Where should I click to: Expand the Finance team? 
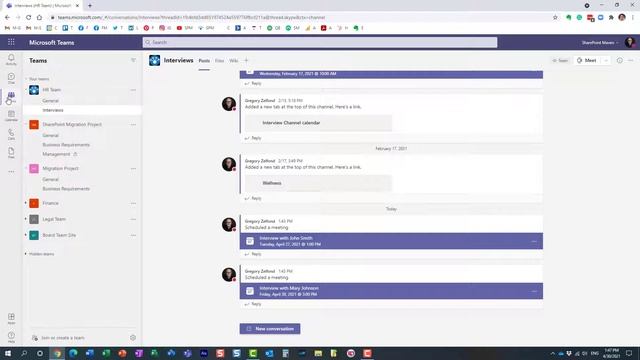pos(25,203)
